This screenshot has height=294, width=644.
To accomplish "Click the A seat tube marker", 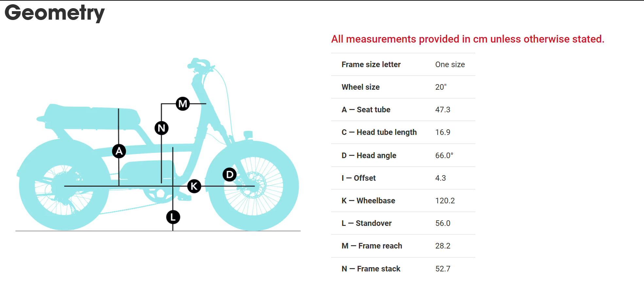I will [119, 151].
